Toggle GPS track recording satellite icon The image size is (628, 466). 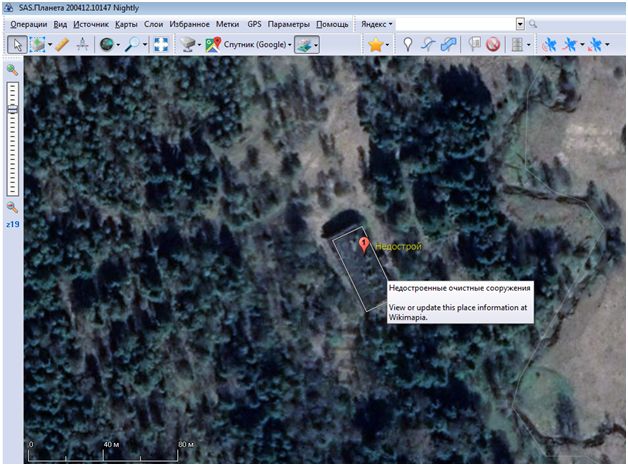[570, 44]
